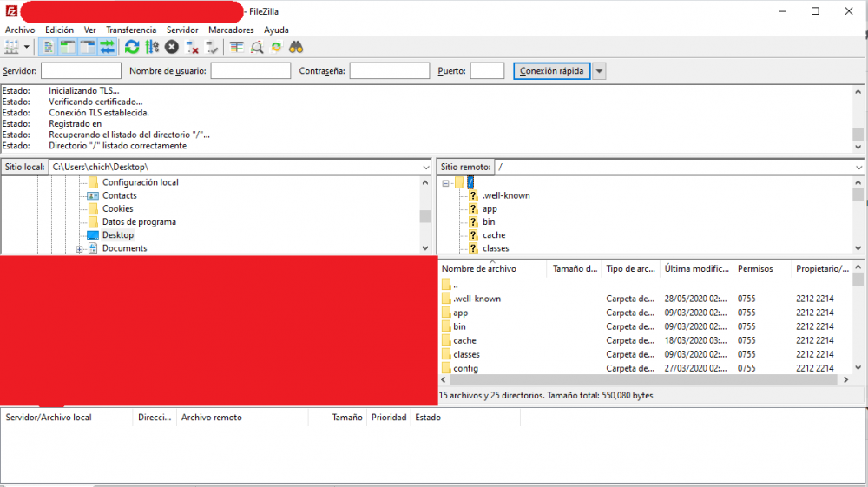Open the Archivo menu
This screenshot has width=868, height=487.
[20, 30]
